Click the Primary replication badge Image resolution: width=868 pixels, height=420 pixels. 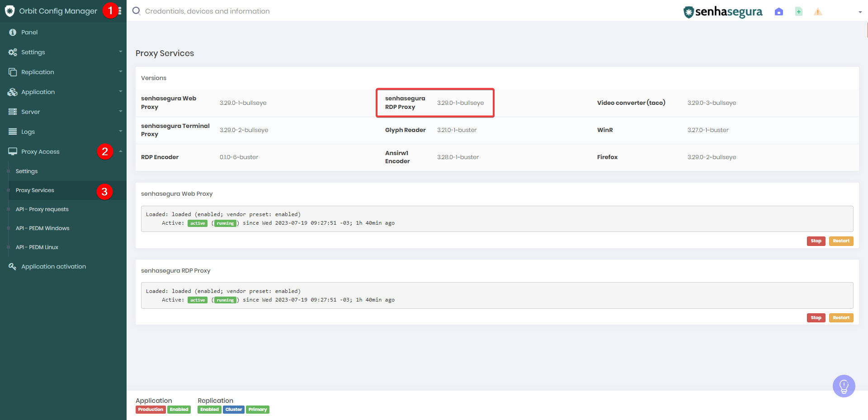258,410
